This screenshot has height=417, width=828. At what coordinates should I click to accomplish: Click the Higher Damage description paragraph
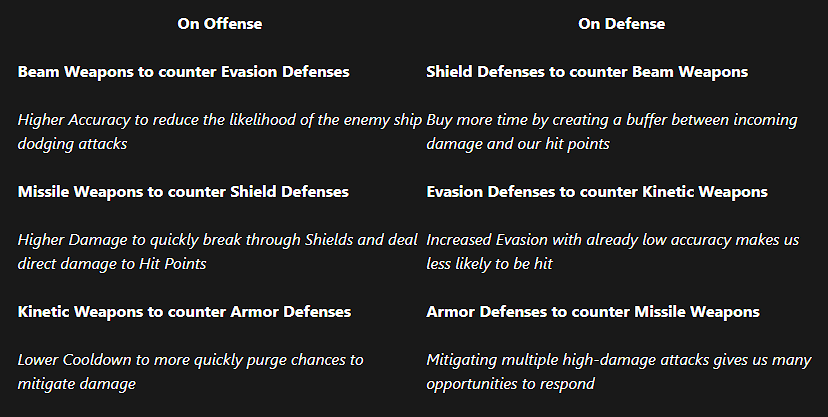tap(217, 240)
